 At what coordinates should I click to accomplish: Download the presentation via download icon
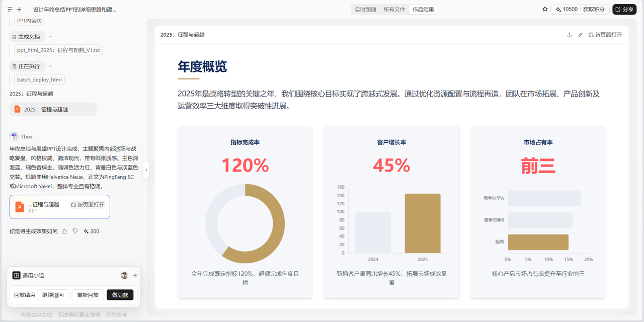570,35
